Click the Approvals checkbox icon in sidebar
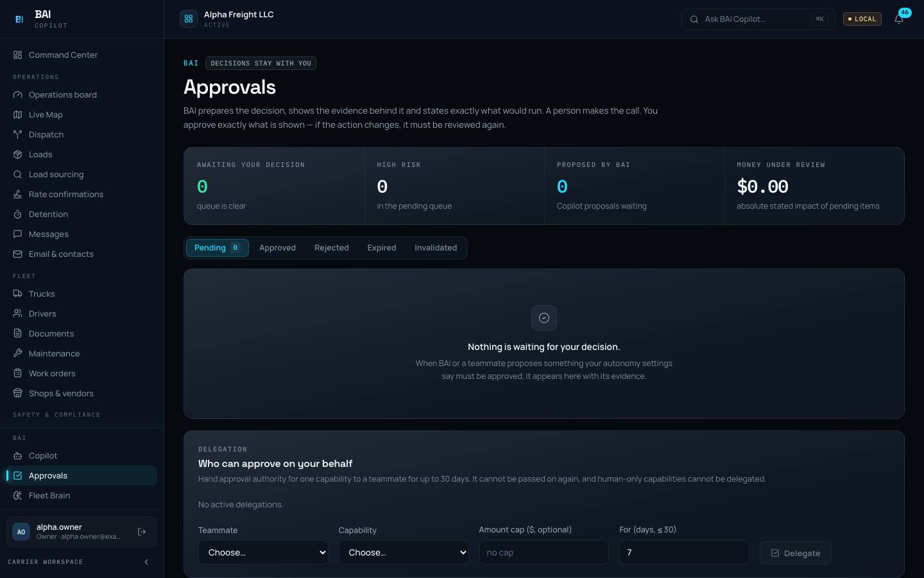This screenshot has height=578, width=924. pos(18,476)
